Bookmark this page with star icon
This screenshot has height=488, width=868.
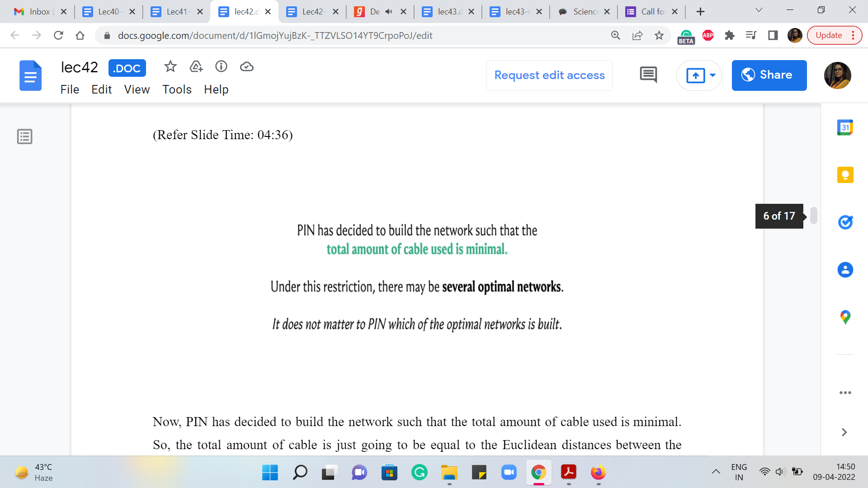click(x=659, y=35)
